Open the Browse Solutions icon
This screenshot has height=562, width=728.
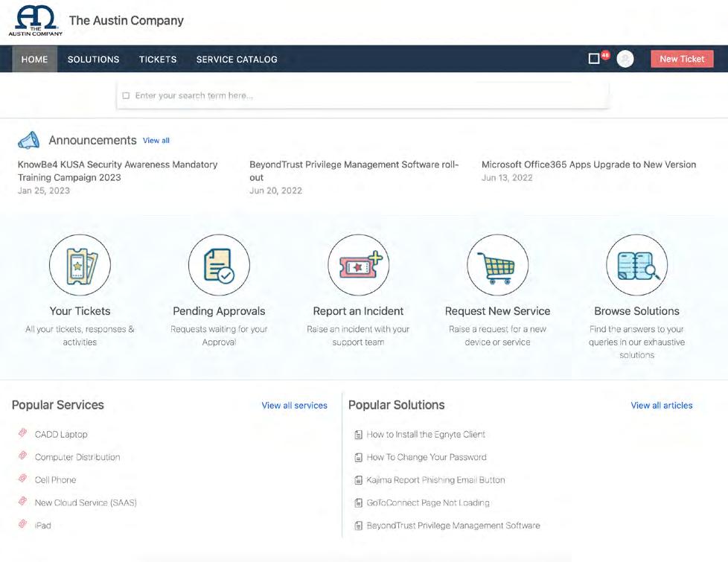tap(636, 265)
